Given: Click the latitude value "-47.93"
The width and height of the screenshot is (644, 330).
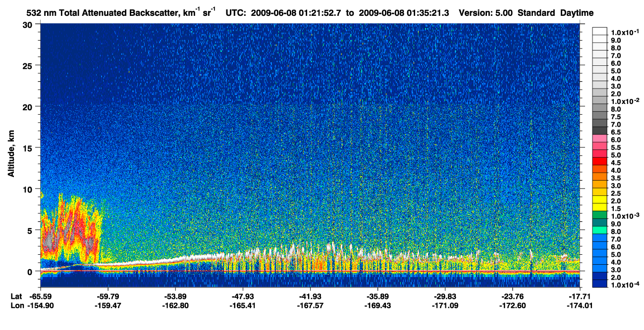Looking at the screenshot, I should pos(243,296).
